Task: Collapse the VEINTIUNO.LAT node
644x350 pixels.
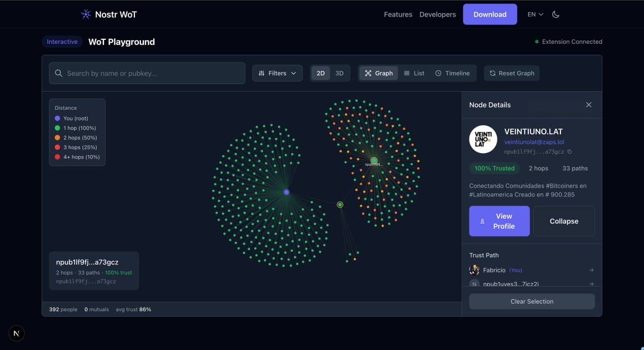Action: click(563, 221)
